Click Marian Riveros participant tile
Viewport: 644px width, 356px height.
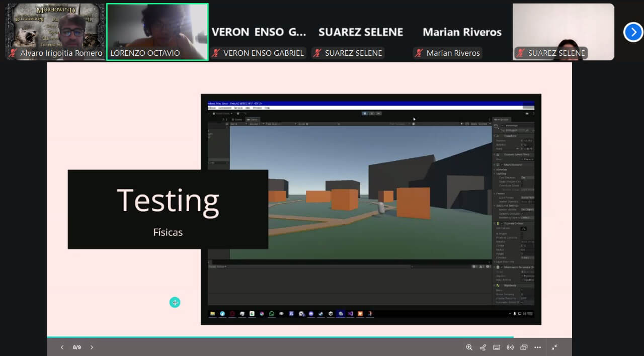pos(461,32)
